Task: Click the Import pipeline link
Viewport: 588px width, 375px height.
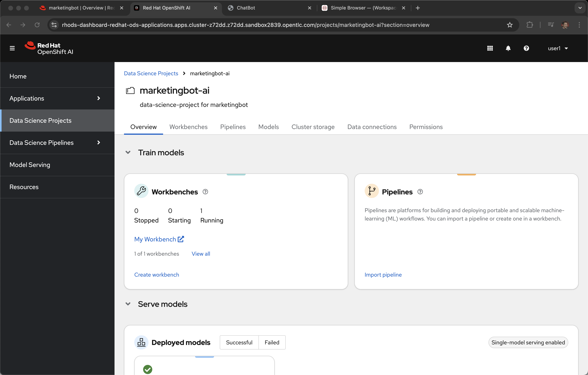Action: [x=383, y=275]
